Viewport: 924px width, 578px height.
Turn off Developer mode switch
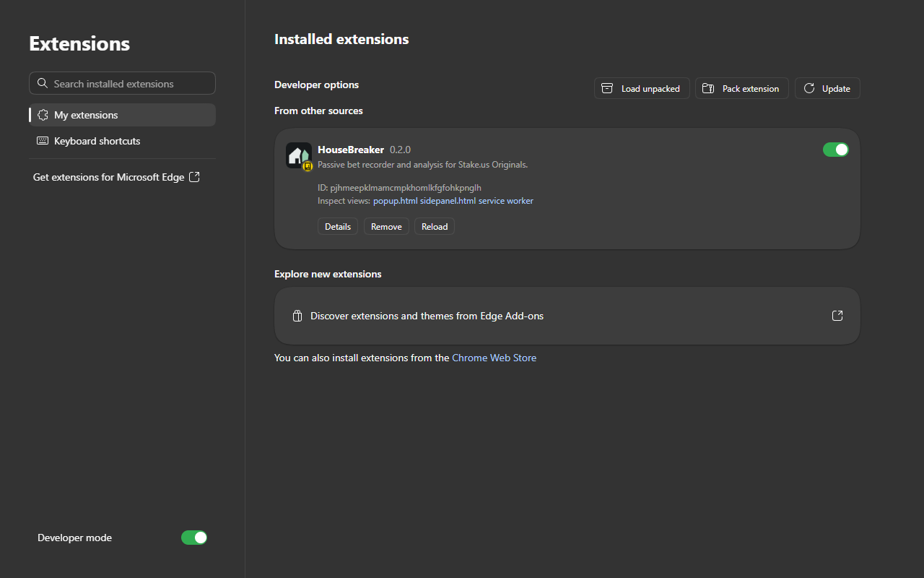[194, 538]
